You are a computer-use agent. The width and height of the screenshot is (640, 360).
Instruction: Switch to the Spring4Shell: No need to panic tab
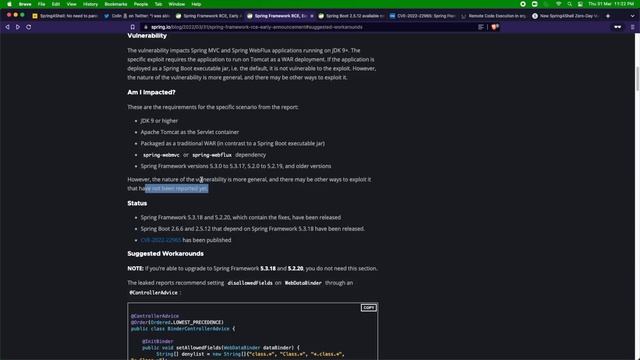coord(65,16)
